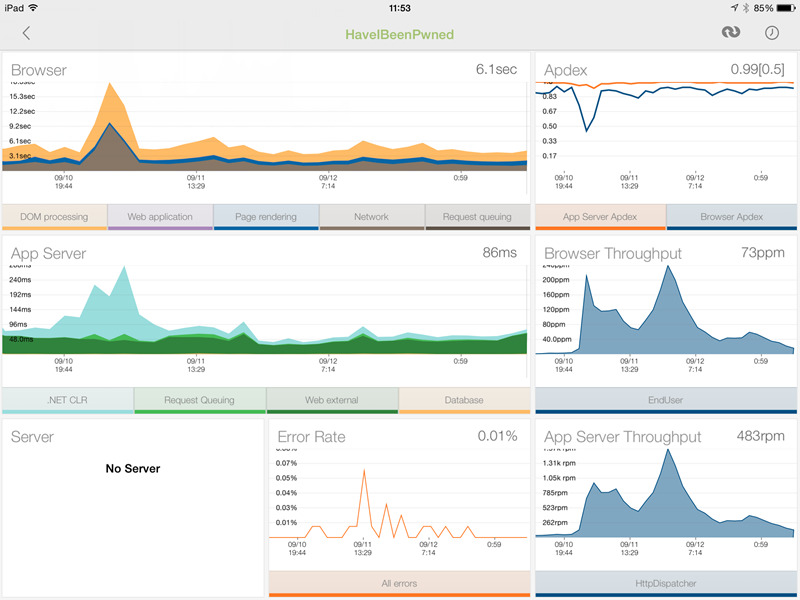Toggle the Web application series
This screenshot has width=800, height=600.
[x=160, y=216]
